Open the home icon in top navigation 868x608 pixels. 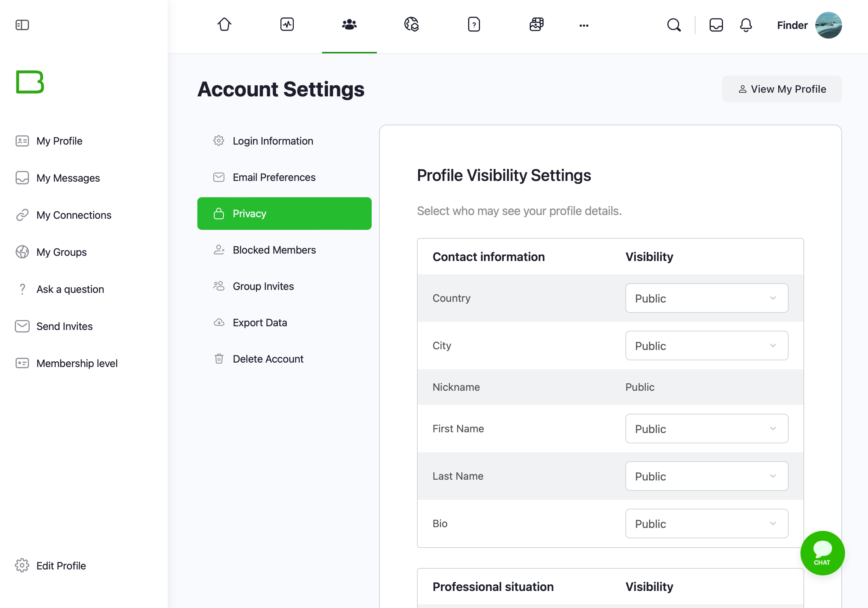point(224,24)
